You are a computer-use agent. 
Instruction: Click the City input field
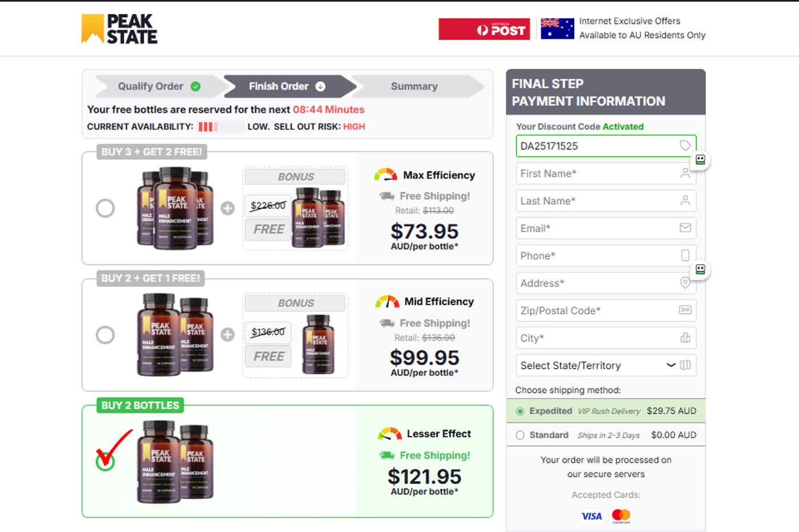pos(606,338)
